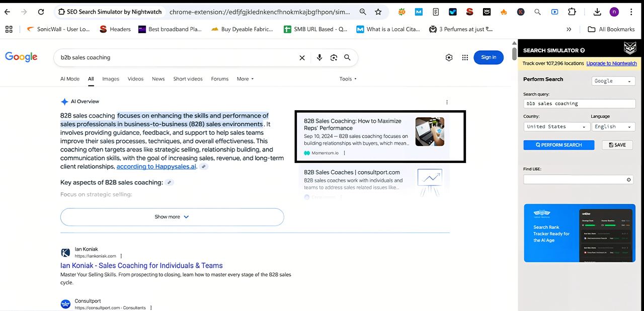Click the Search Simulator help icon
The width and height of the screenshot is (644, 311).
coord(583,50)
